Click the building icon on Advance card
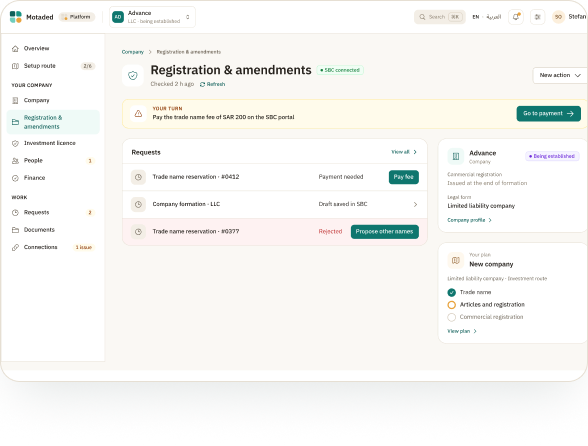 (456, 156)
